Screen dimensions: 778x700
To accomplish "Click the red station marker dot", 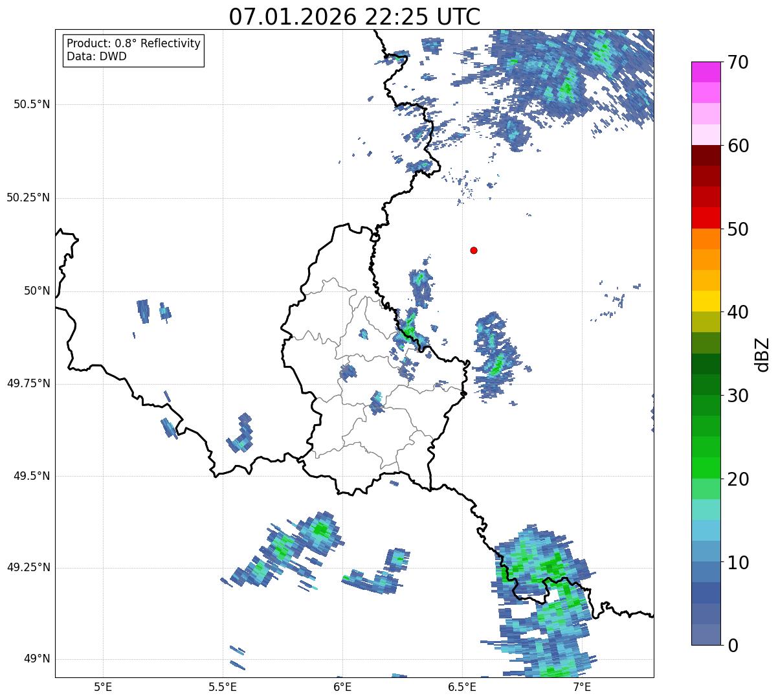I will [474, 250].
